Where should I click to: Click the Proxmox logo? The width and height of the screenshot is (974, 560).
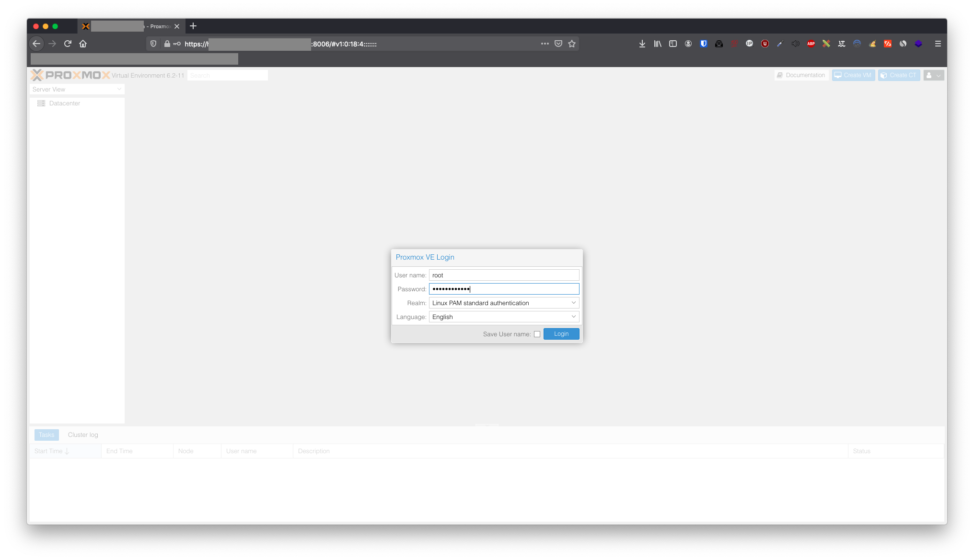click(x=70, y=75)
